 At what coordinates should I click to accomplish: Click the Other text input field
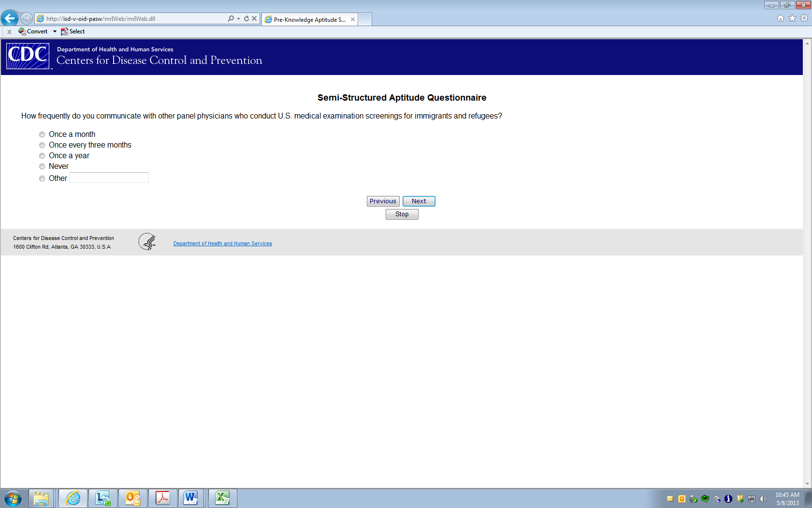pyautogui.click(x=109, y=178)
